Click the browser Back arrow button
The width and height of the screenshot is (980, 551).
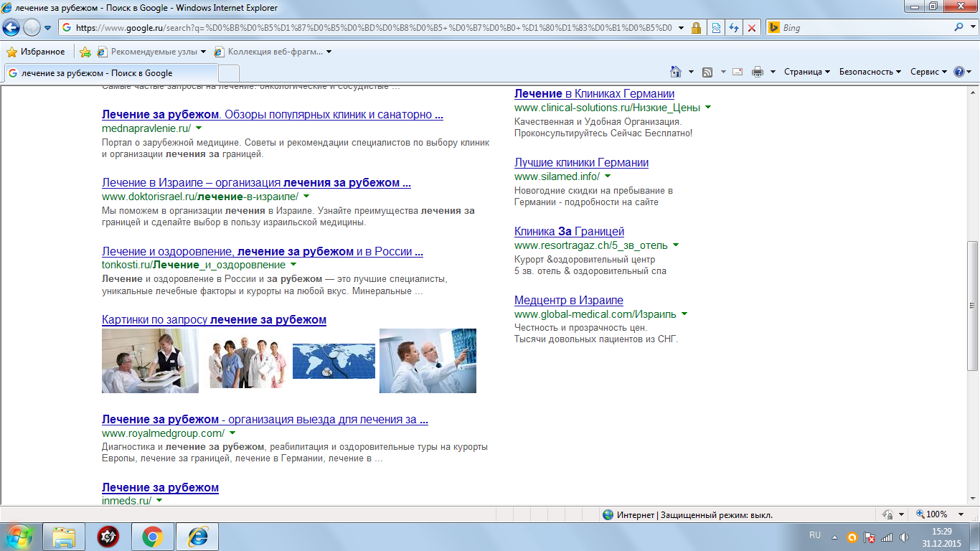(11, 28)
